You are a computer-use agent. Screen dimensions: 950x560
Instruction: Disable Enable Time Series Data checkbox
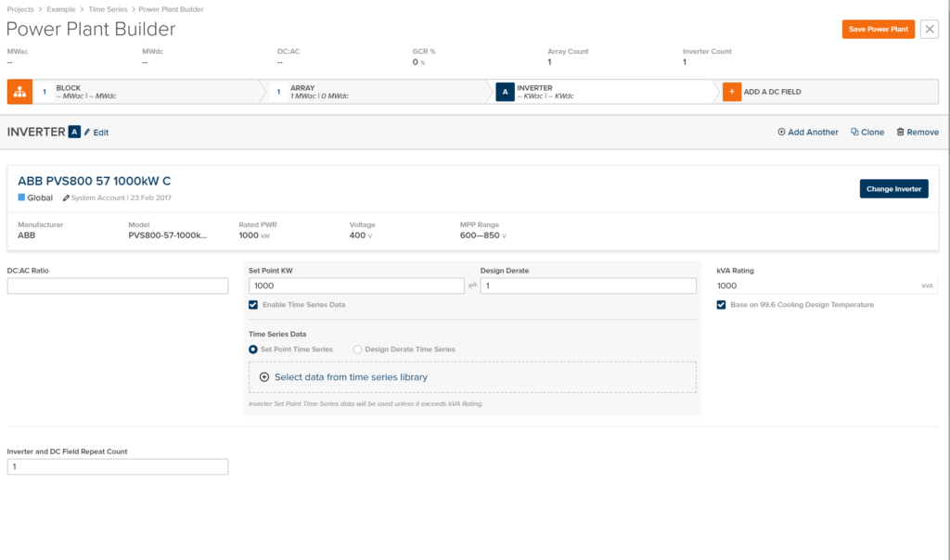click(253, 304)
